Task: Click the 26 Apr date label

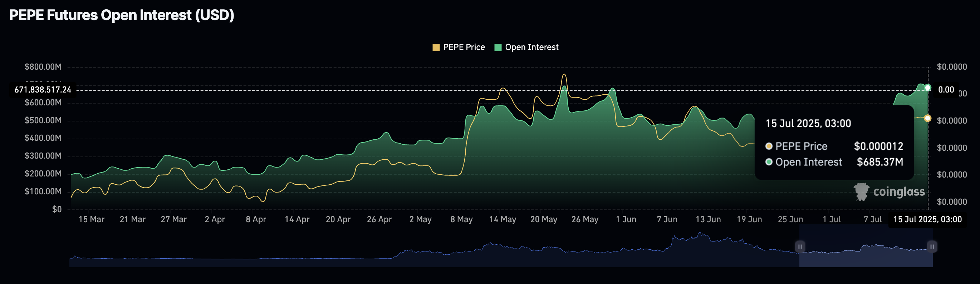Action: 379,219
